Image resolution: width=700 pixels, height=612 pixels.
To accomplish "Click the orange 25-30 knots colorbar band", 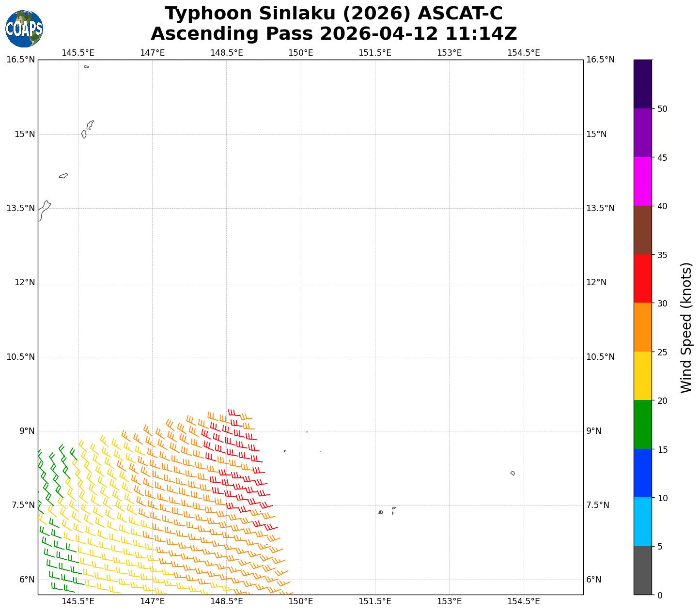I will click(643, 327).
